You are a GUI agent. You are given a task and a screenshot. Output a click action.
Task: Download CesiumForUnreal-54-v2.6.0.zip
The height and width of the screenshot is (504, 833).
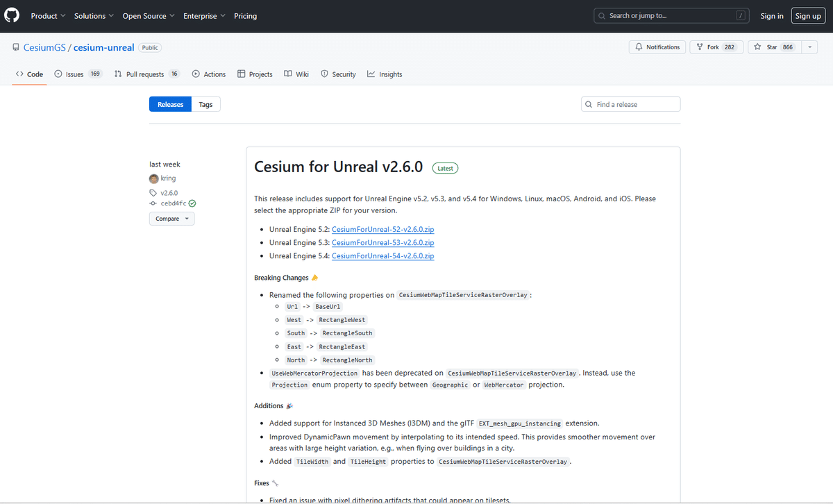pos(382,255)
